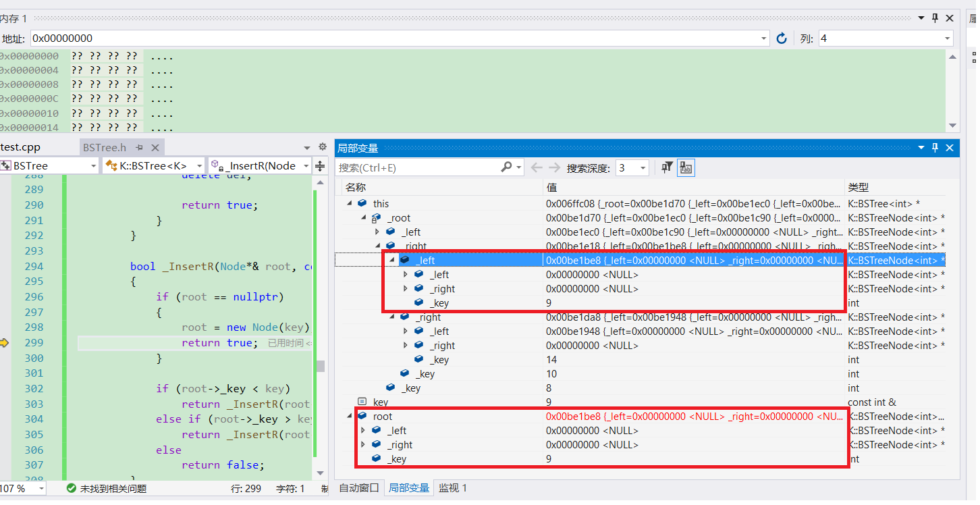Select the _key row with value 8
Viewport: 980px width, 505px height.
coord(640,388)
